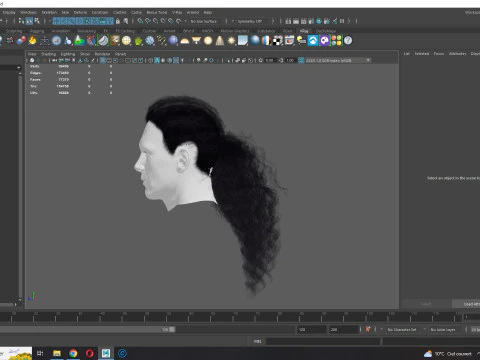Viewport: 480px width, 360px height.
Task: Click the MEL command line input
Action: pos(323,341)
